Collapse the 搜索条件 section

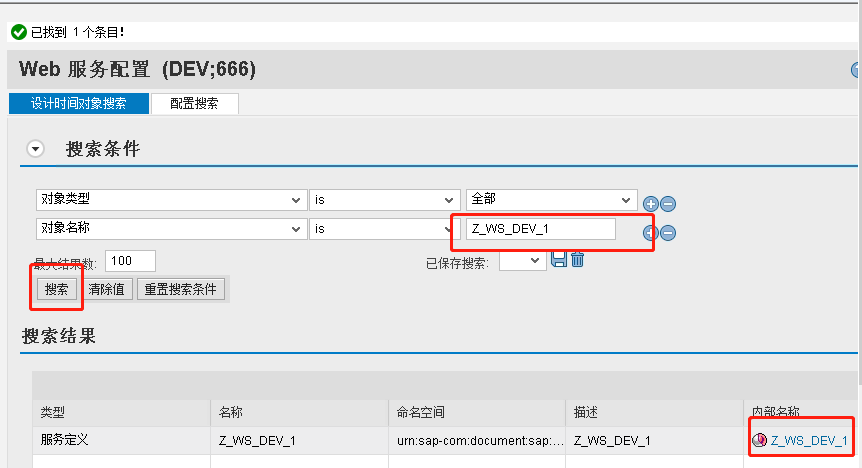tap(36, 149)
